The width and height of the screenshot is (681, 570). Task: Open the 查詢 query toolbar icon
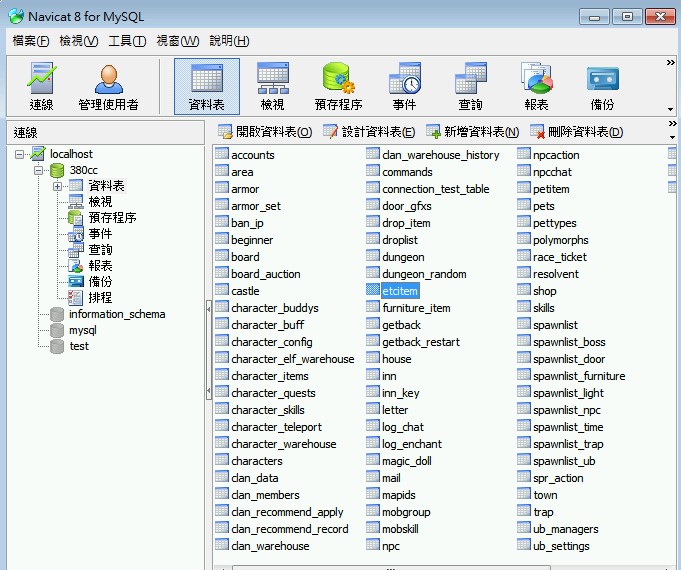[x=470, y=87]
